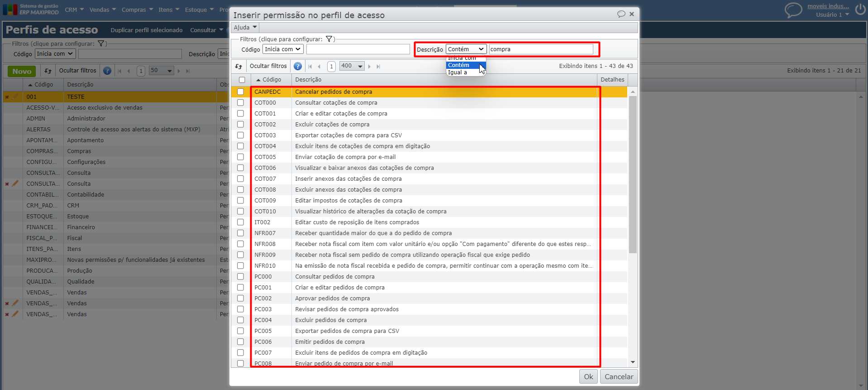
Task: Go to last page in background pager
Action: tap(188, 71)
